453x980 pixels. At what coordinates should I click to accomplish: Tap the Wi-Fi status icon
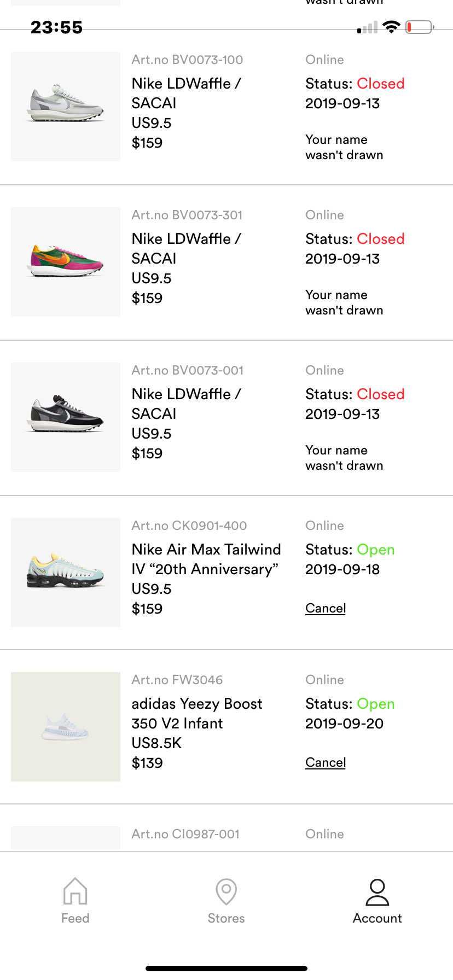pos(392,27)
